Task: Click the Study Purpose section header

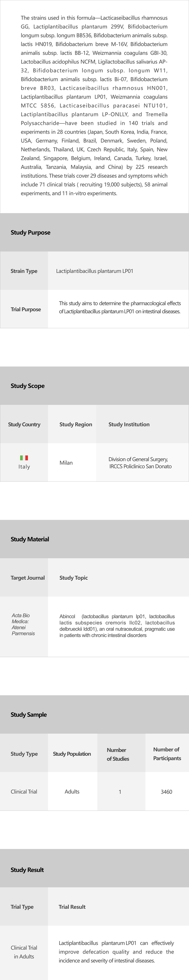Action: [x=30, y=233]
